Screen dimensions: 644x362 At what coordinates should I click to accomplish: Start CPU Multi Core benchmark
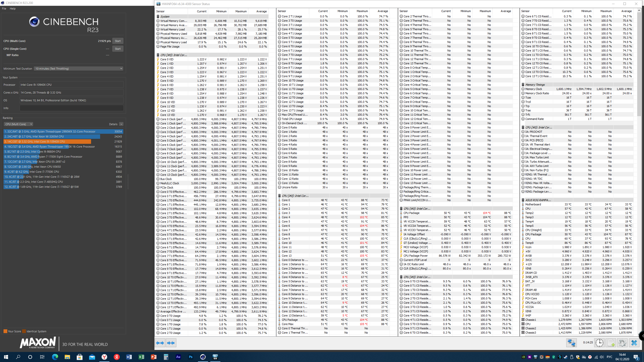point(118,41)
